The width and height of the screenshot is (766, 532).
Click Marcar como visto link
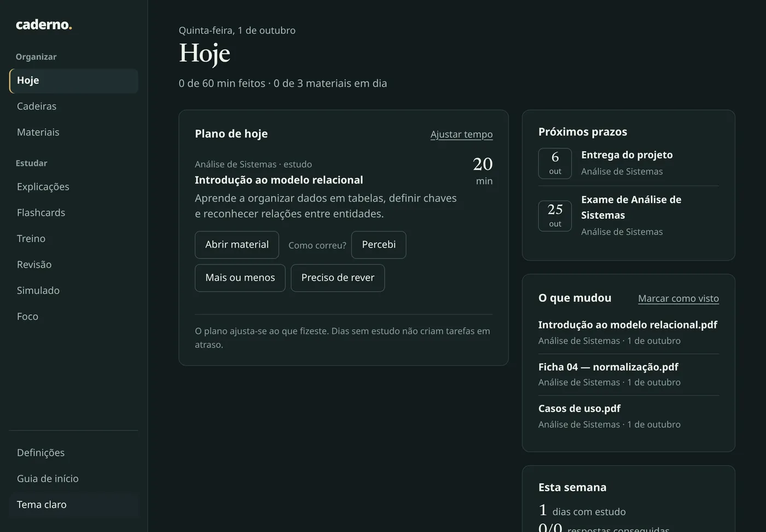tap(678, 299)
